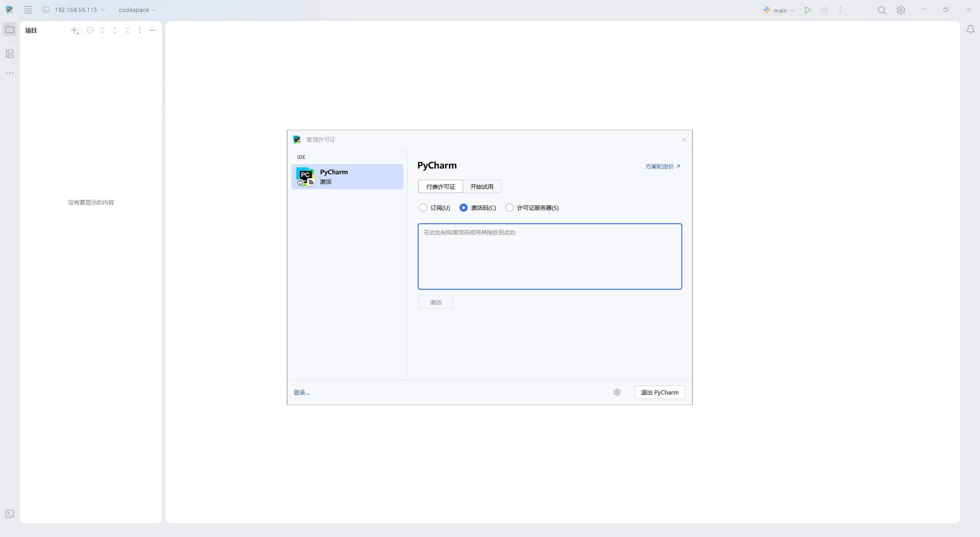Debug the main configuration
Image resolution: width=980 pixels, height=537 pixels.
click(x=824, y=10)
